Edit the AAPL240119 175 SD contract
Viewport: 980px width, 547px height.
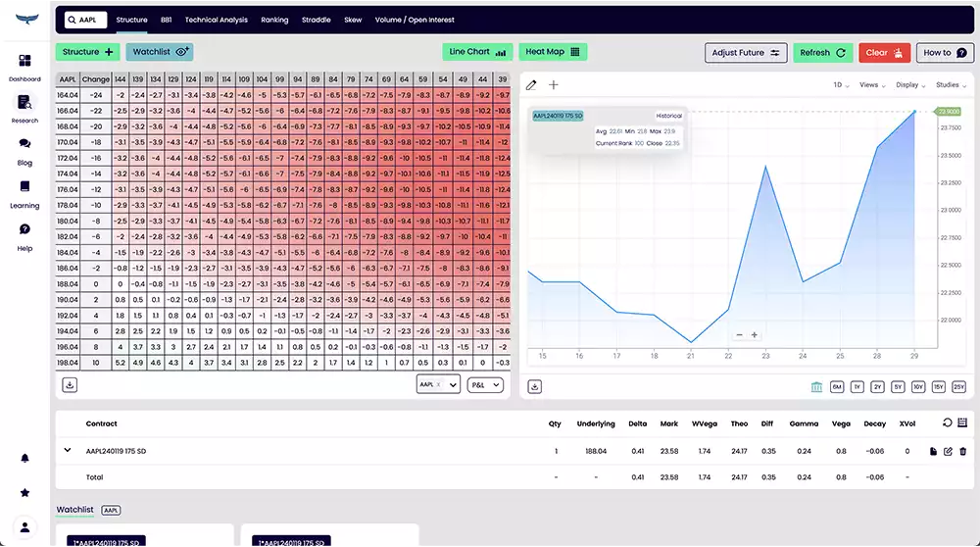(948, 451)
